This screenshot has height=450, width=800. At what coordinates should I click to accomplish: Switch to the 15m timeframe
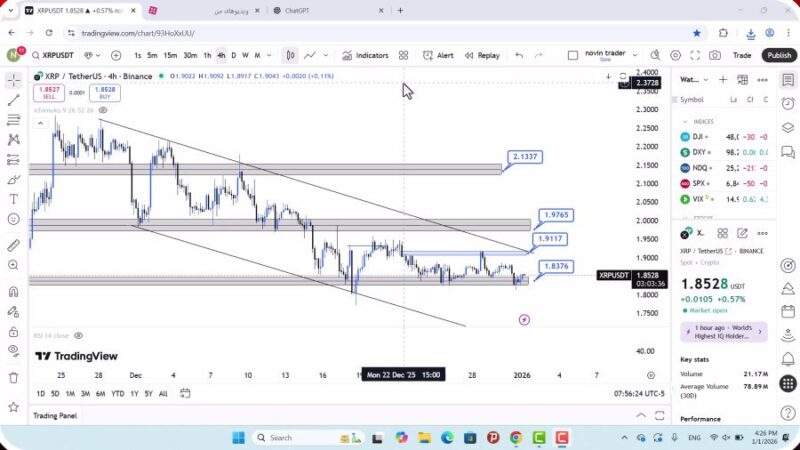pyautogui.click(x=170, y=56)
